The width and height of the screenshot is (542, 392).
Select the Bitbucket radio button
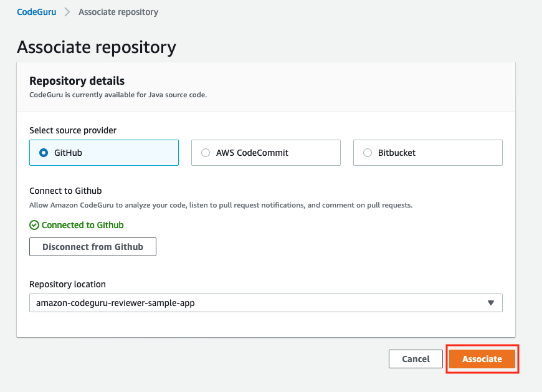368,153
